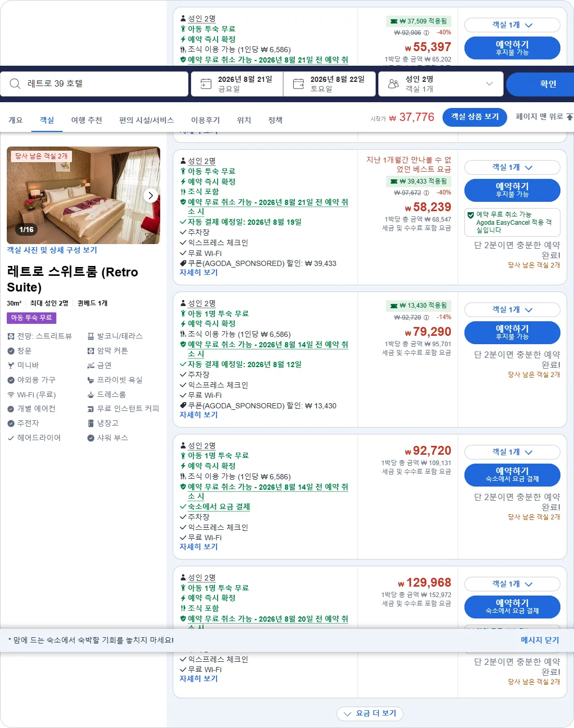This screenshot has height=728, width=574.
Task: Open 객실 1개 dropdown for ₩55,397 offer
Action: [x=512, y=25]
